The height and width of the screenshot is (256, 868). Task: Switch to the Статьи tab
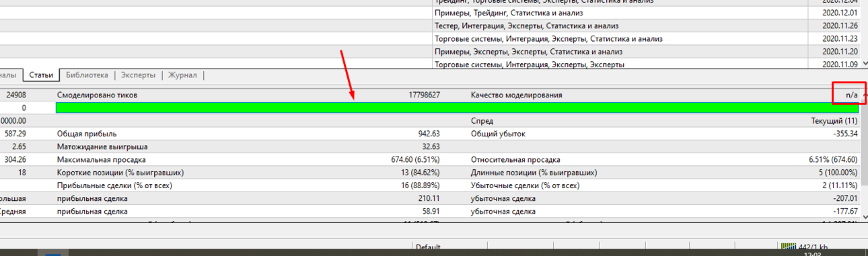click(x=41, y=75)
